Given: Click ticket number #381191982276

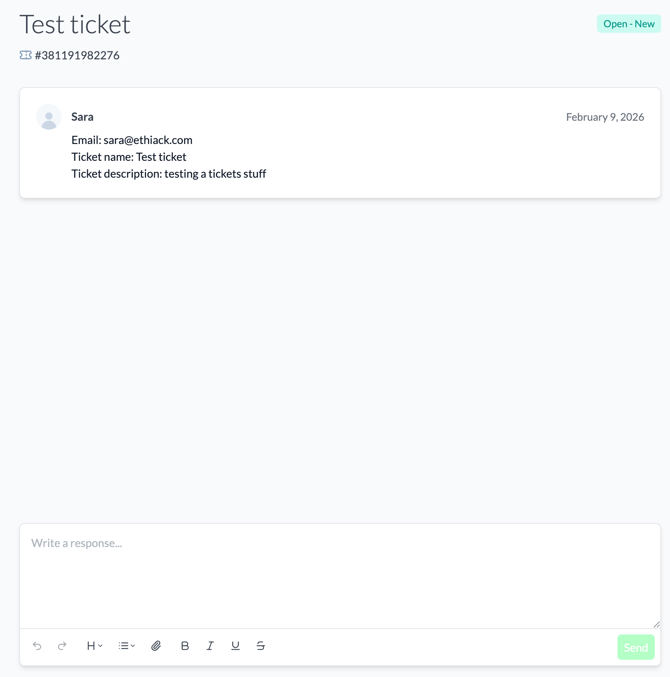Looking at the screenshot, I should 77,56.
